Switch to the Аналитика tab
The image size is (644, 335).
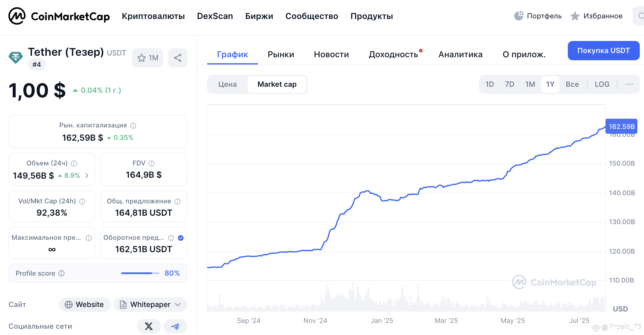pos(461,55)
